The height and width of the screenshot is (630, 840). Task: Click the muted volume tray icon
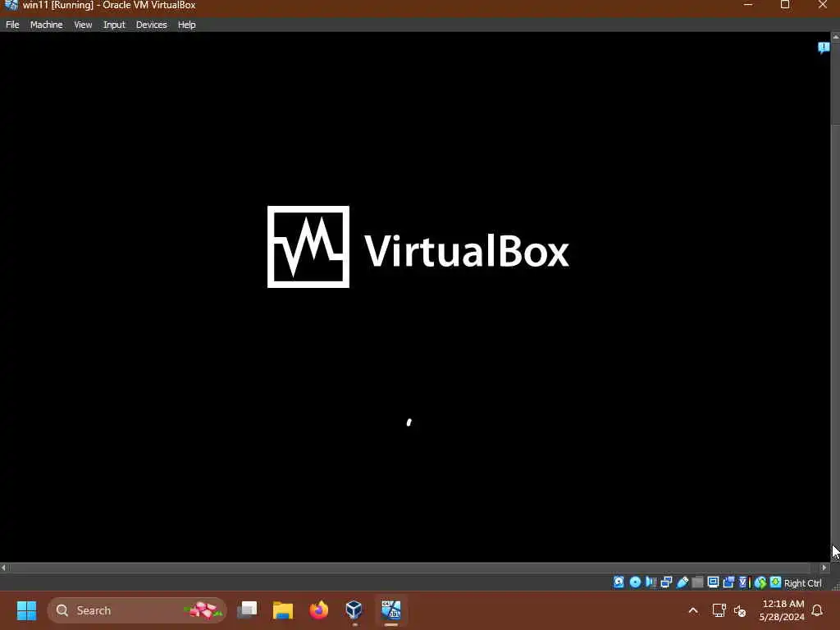(740, 610)
